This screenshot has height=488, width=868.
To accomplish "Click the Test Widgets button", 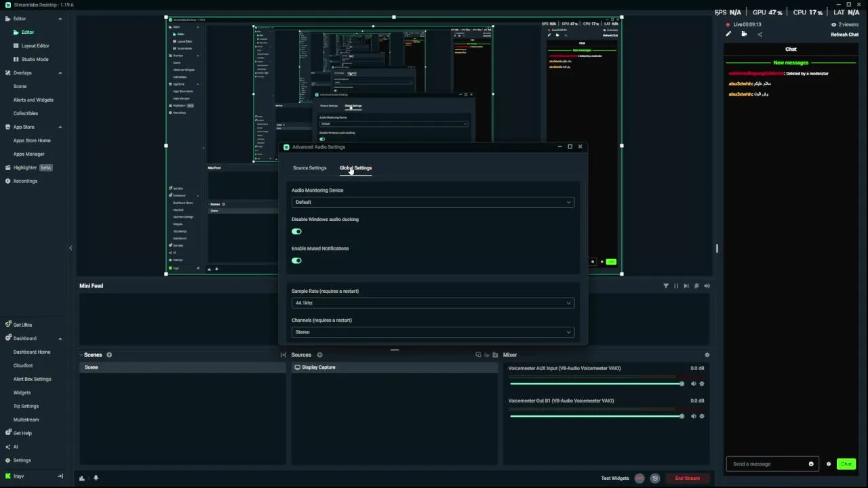I will pos(615,479).
